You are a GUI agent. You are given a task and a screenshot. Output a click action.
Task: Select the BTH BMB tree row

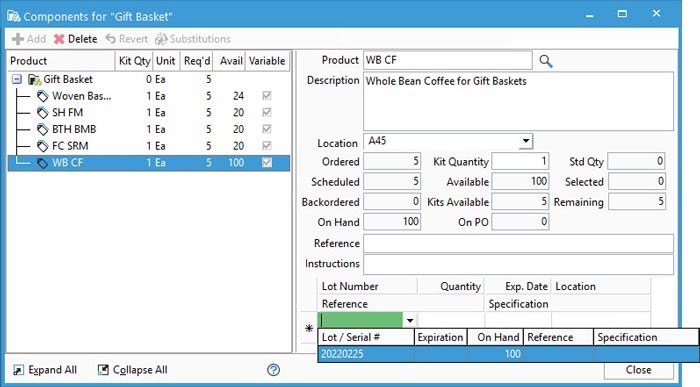(x=149, y=129)
